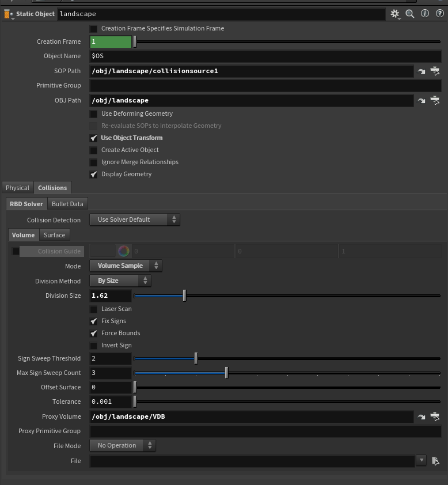Jump to Proxy Volume operator arrow icon
The height and width of the screenshot is (485, 448).
pos(422,417)
